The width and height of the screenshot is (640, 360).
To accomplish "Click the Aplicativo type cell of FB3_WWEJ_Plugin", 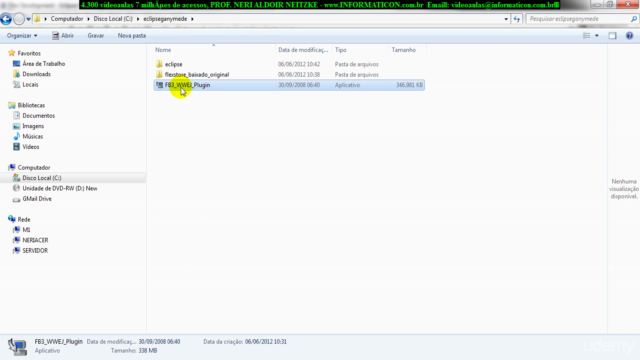I will pos(347,85).
